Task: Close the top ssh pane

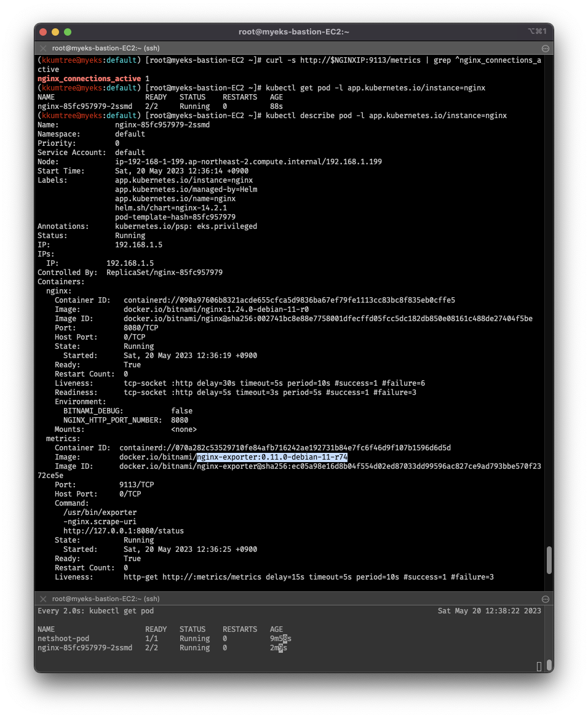Action: [x=43, y=48]
